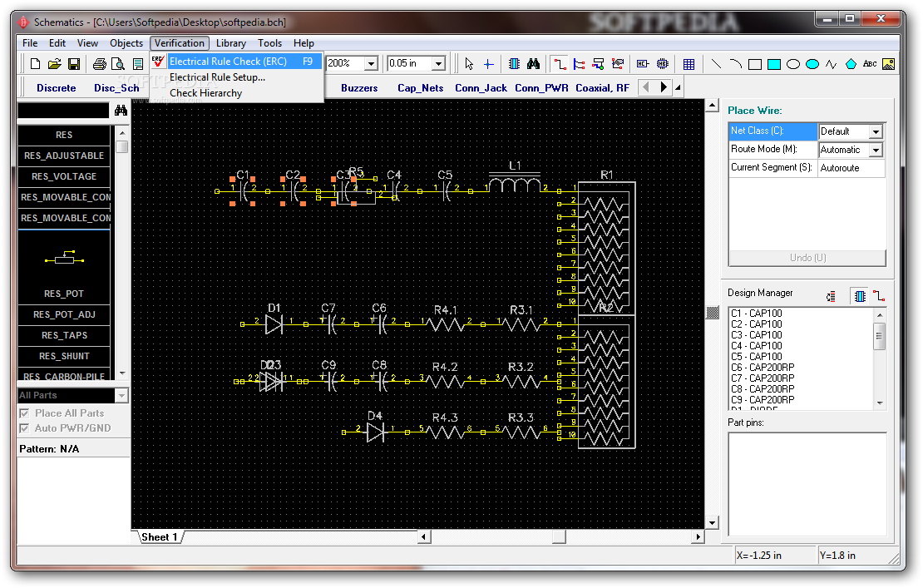
Task: Expand library list with small triangle arrow
Action: coord(679,87)
